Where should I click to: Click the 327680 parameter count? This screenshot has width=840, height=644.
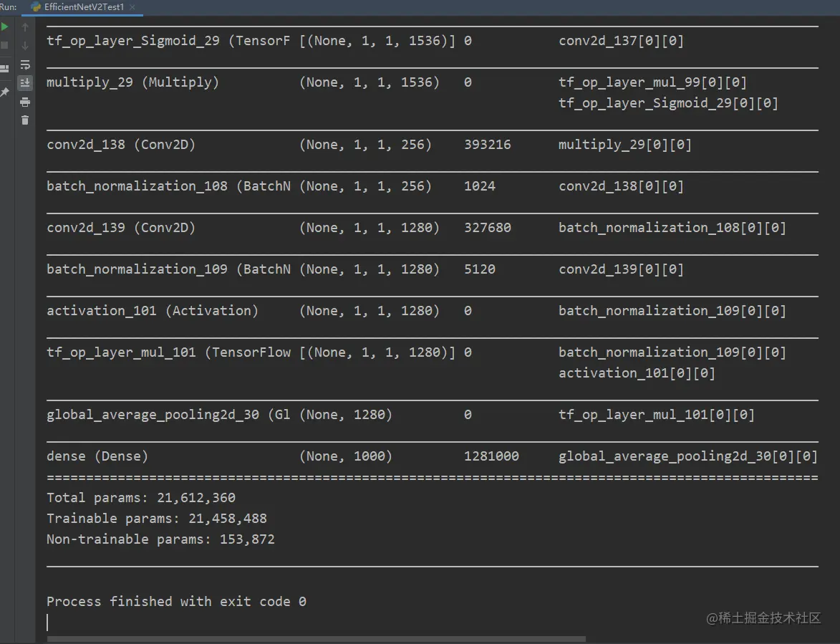488,228
